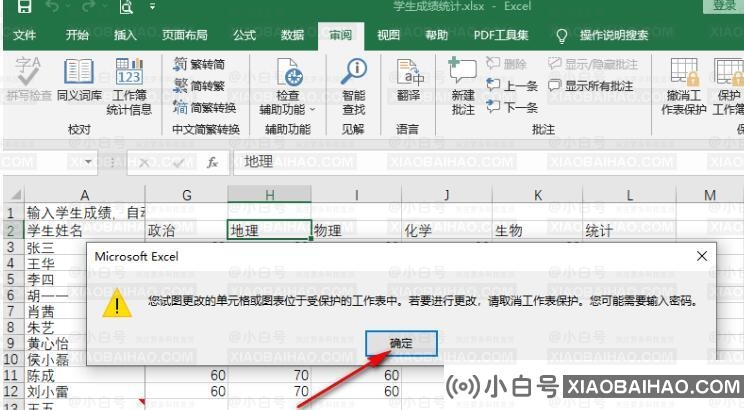Click 简转繁 conversion button
Image resolution: width=744 pixels, height=410 pixels.
199,86
